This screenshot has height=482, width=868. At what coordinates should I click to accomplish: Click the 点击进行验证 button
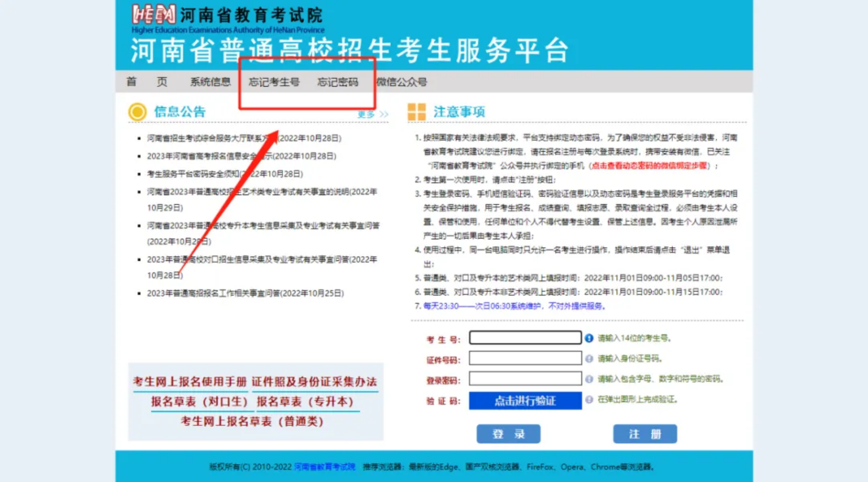point(525,401)
